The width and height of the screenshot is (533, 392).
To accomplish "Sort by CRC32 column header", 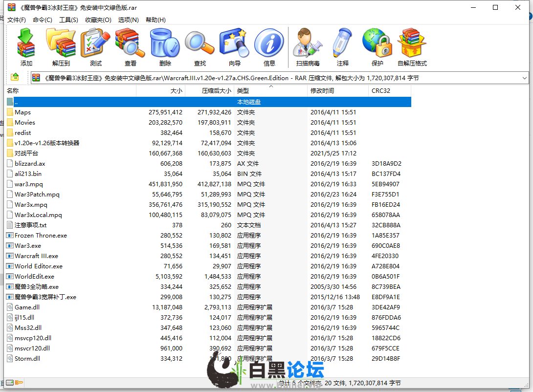I will click(390, 91).
